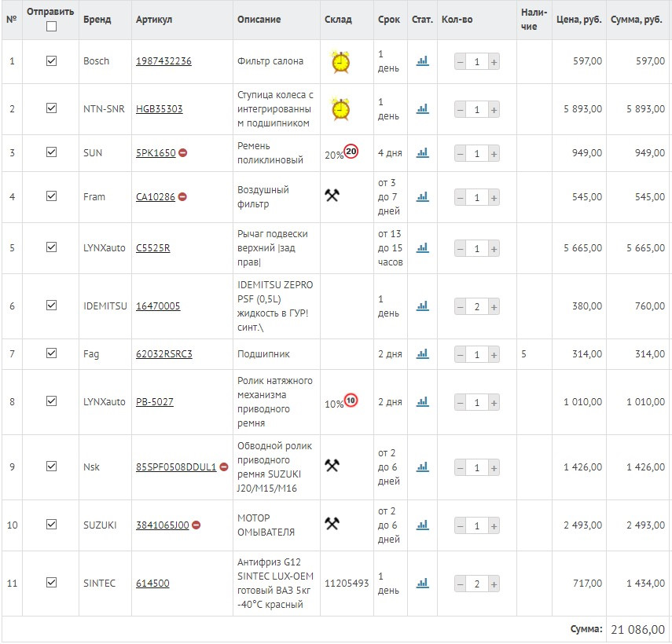Click red stop icon next to CA10286
This screenshot has height=644, width=672.
pos(182,196)
